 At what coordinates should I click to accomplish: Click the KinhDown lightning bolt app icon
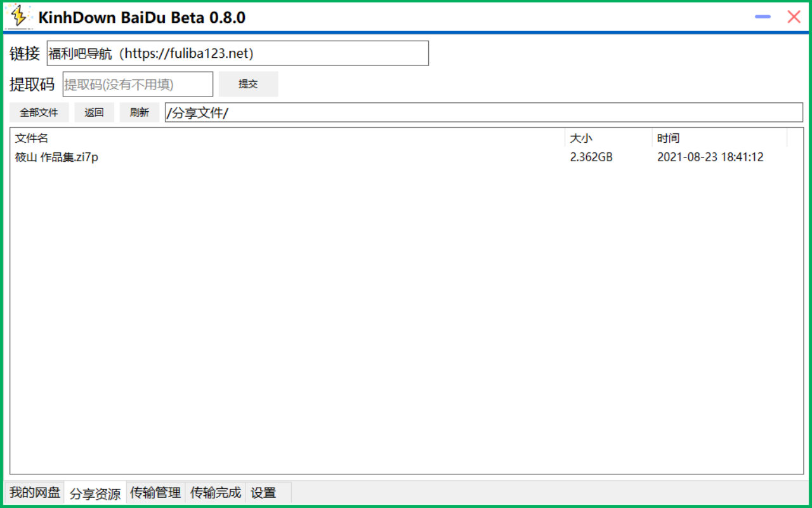(18, 18)
